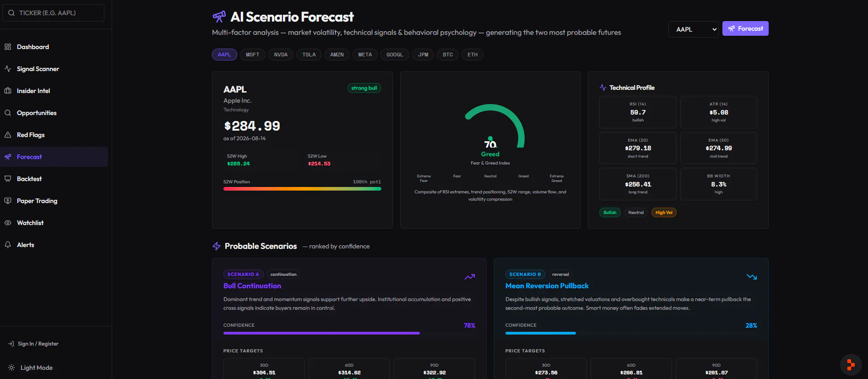Navigate to Opportunities
Image resolution: width=868 pixels, height=379 pixels.
(x=54, y=113)
